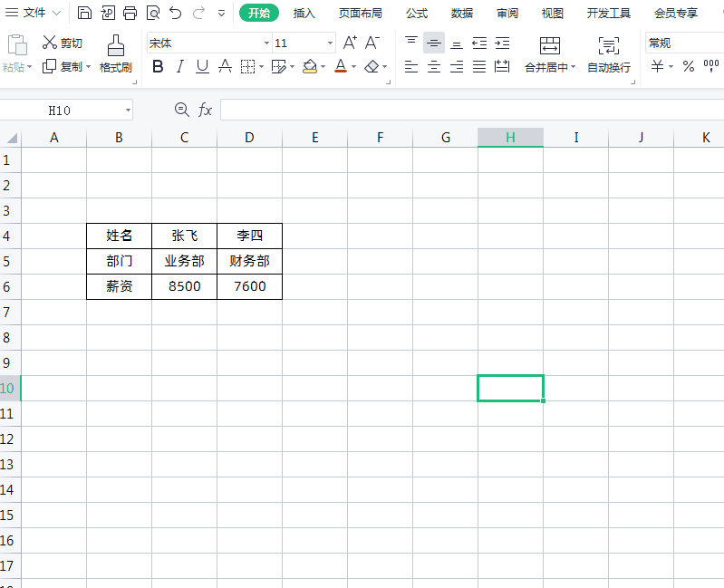Click the fill color bucket icon
Screen dimensions: 724x588
[310, 67]
